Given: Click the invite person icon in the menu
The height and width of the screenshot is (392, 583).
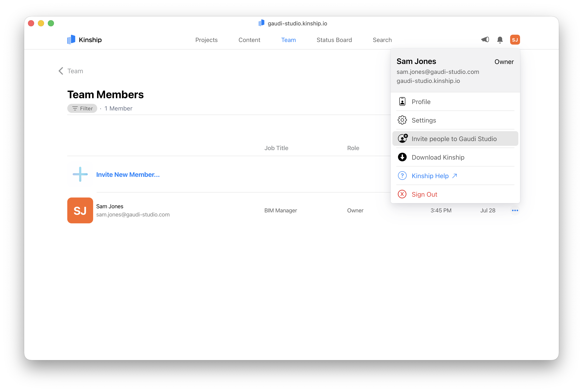Looking at the screenshot, I should pyautogui.click(x=402, y=138).
